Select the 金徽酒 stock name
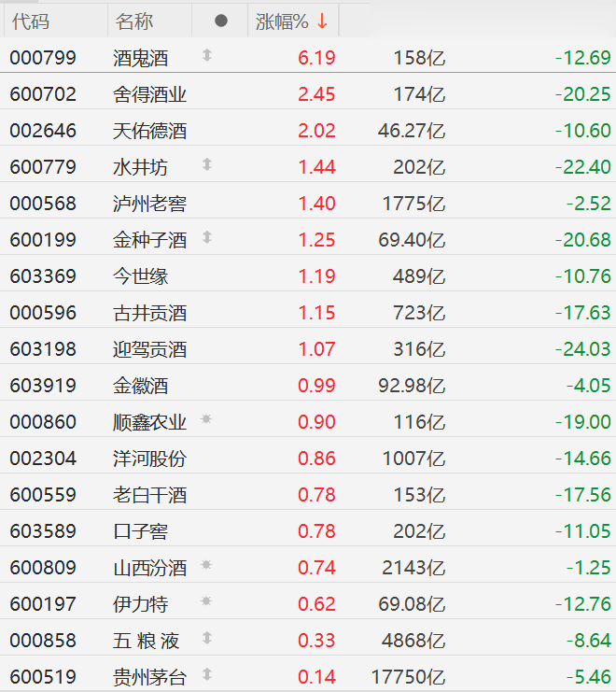This screenshot has width=616, height=692. pos(140,386)
